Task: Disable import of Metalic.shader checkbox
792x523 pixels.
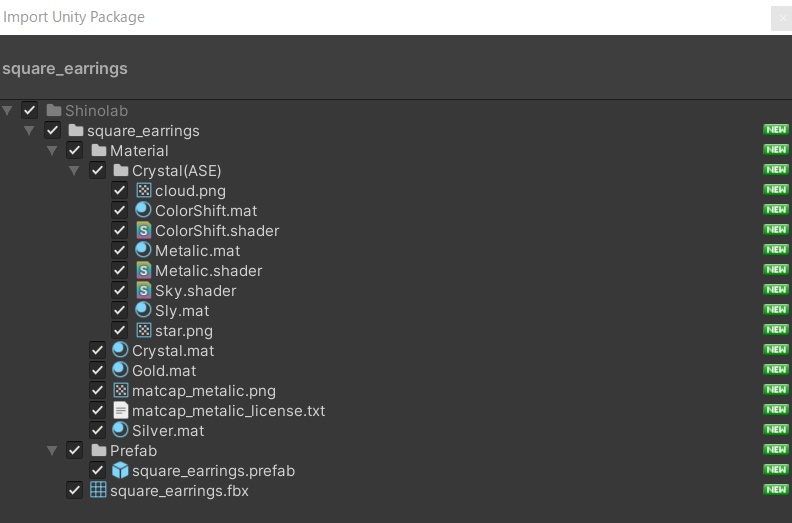Action: click(x=119, y=270)
